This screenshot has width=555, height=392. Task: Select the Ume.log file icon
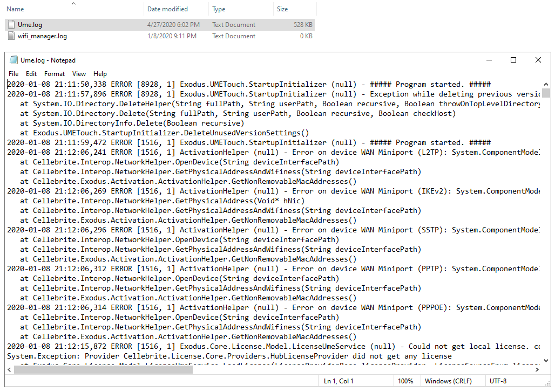tap(11, 24)
